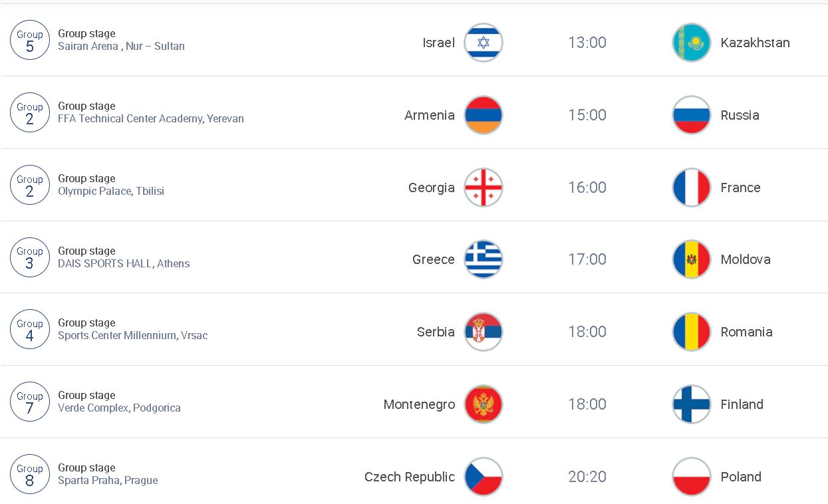Click the Serbia flag icon
Viewport: 828px width, 504px height.
(483, 332)
